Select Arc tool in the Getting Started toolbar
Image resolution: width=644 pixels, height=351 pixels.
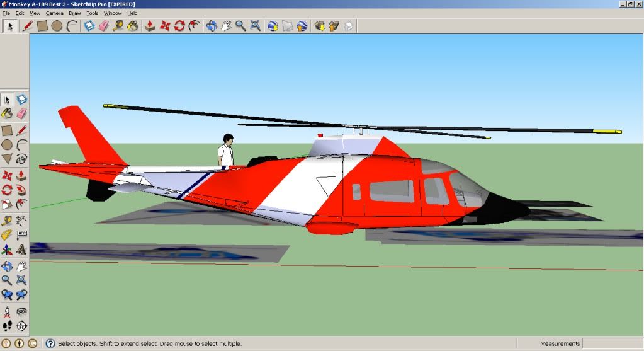[72, 26]
